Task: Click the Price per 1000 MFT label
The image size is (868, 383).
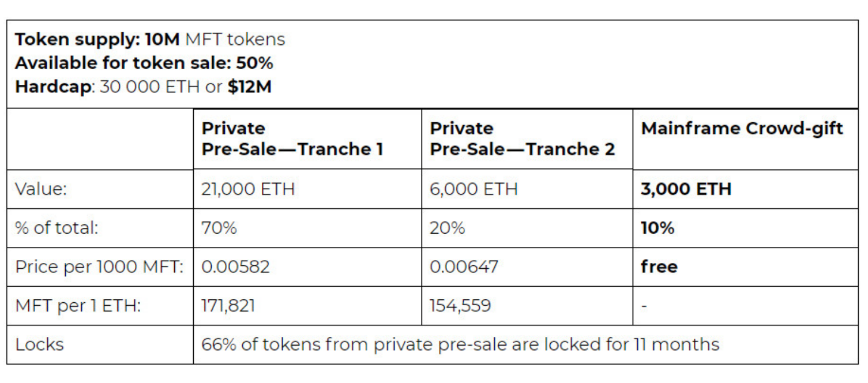Action: coord(99,266)
